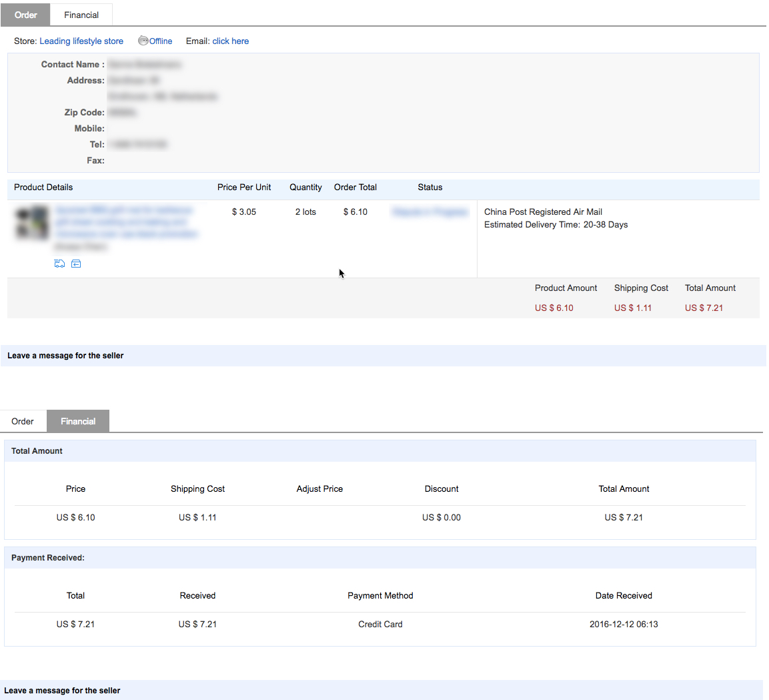
Task: Click the card icon beside the truck icon
Action: pos(76,264)
